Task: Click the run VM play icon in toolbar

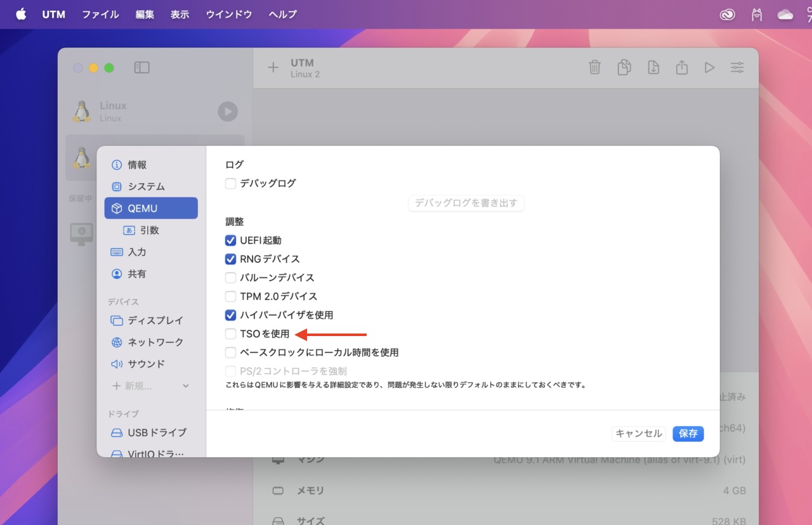Action: tap(710, 67)
